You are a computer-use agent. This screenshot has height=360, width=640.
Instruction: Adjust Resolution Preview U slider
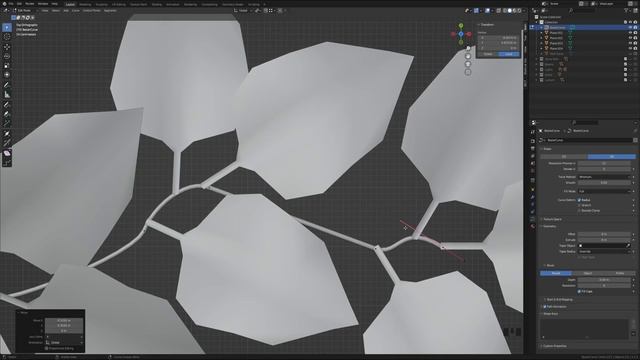(604, 163)
